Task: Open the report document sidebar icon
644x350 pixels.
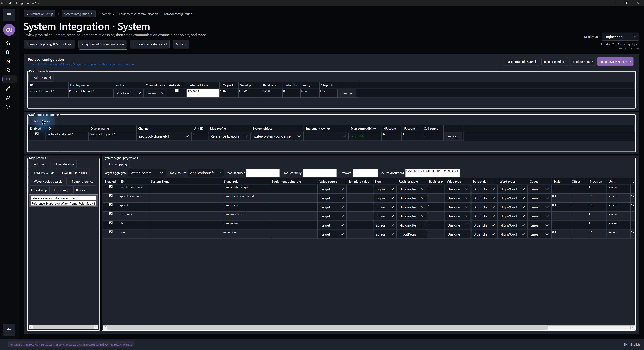Action: (x=8, y=52)
